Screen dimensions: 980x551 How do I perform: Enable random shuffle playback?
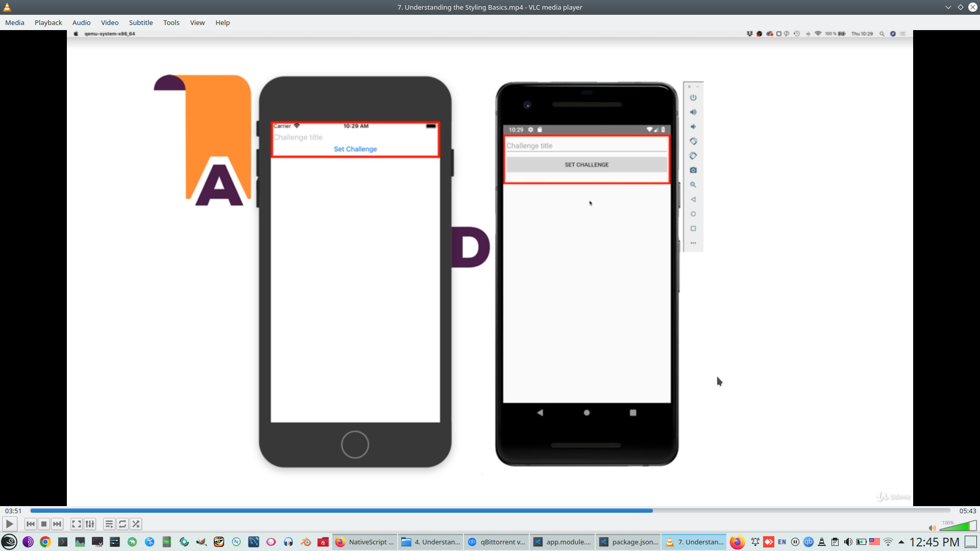[x=136, y=524]
